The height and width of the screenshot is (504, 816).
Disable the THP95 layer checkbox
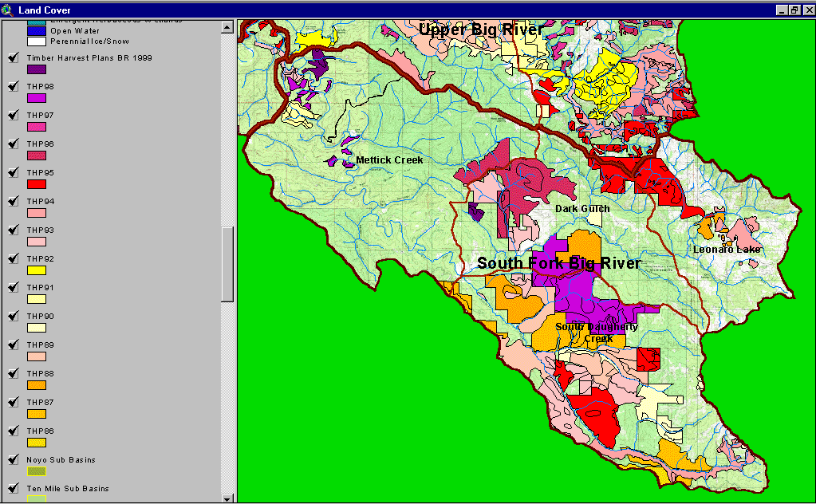14,172
